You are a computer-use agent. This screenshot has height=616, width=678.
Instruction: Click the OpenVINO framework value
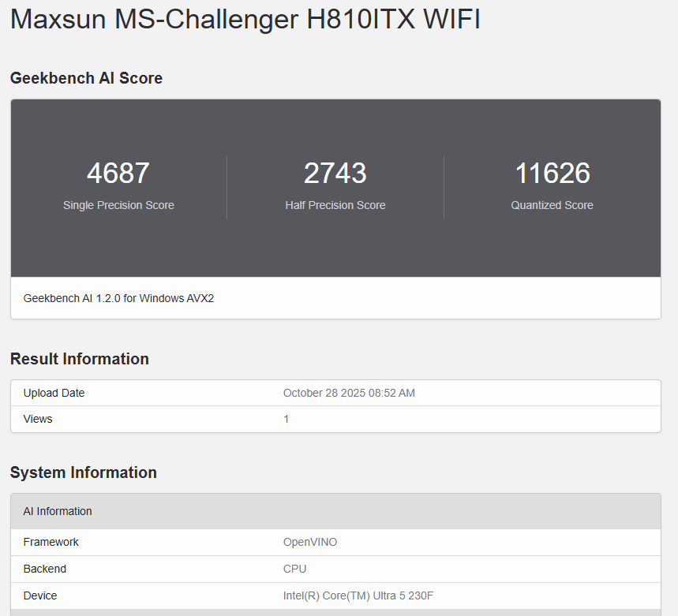[x=310, y=542]
